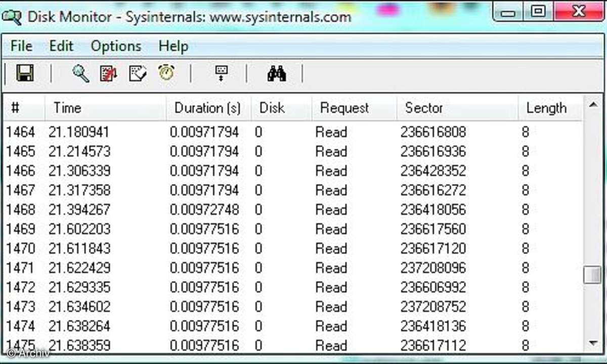Select the event row numbered 1471

coord(202,268)
